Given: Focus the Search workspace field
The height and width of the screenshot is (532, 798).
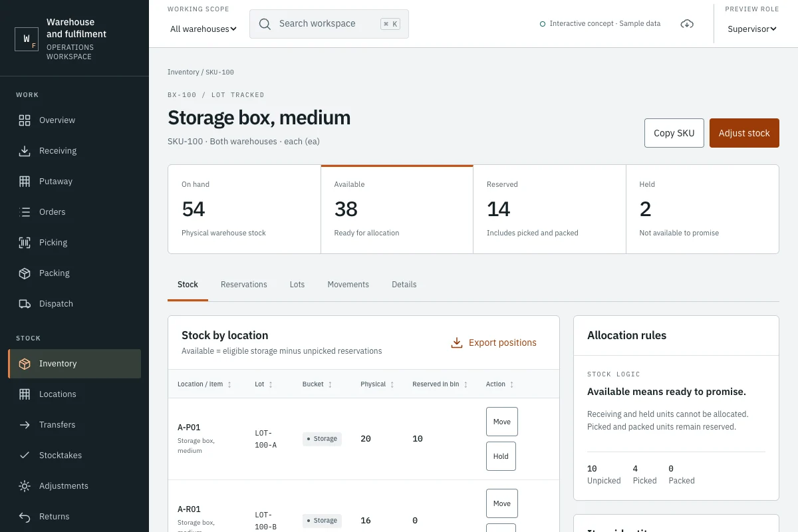Looking at the screenshot, I should click(x=329, y=24).
